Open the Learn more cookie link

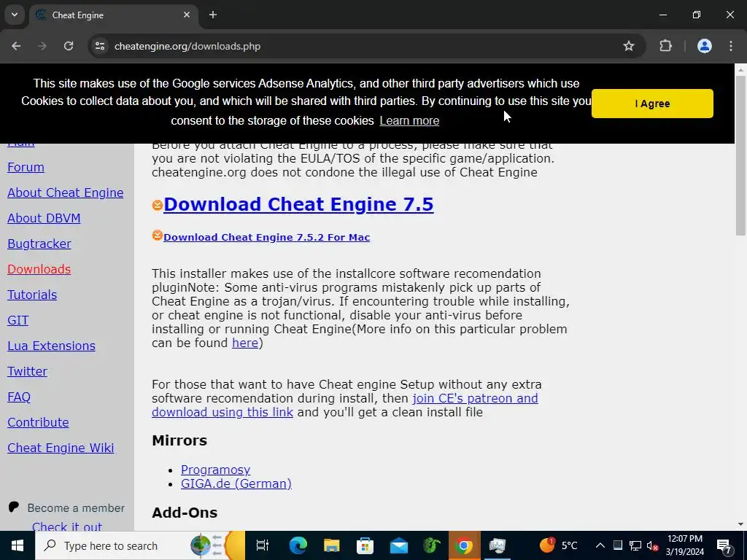pos(409,120)
